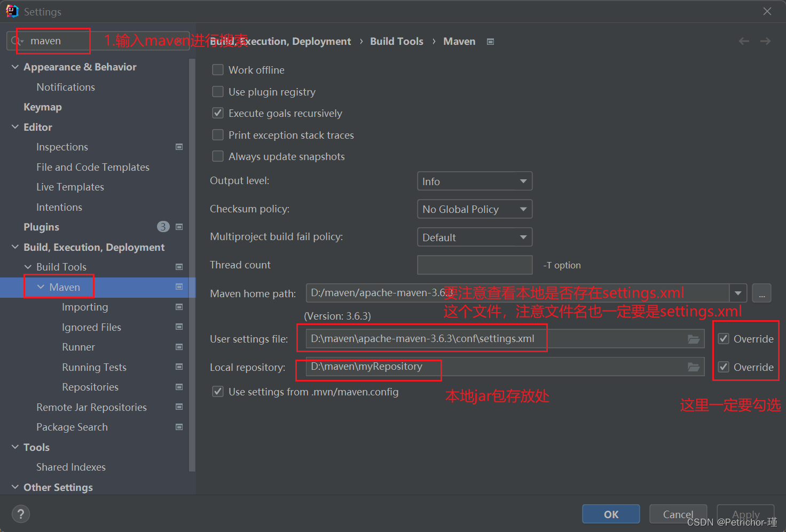The image size is (786, 532).
Task: Open the help question mark button
Action: 21,514
